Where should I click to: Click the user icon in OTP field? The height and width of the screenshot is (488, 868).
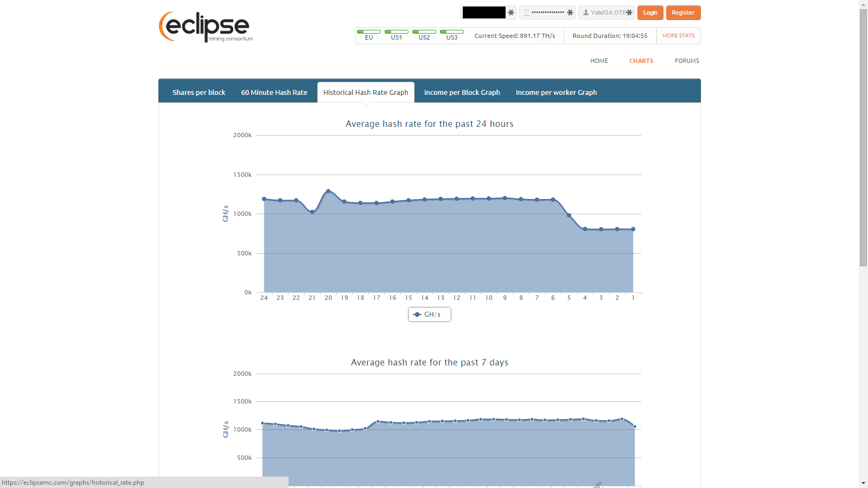point(586,12)
